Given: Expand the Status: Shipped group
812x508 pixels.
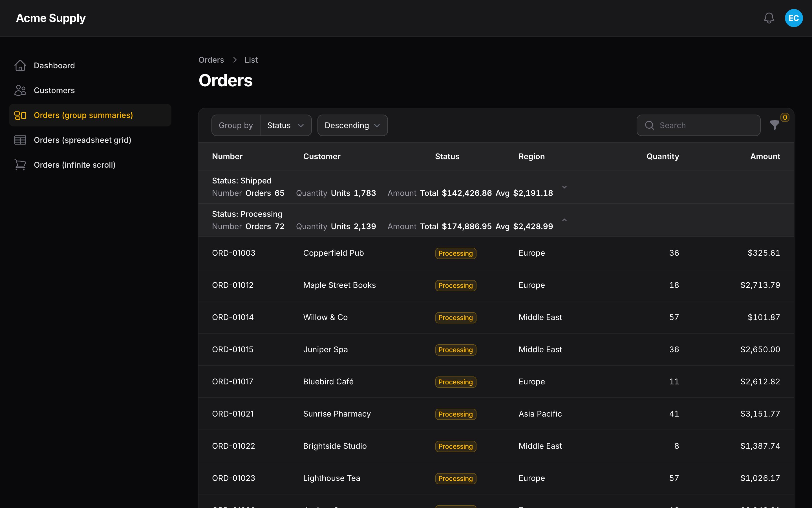Looking at the screenshot, I should [564, 187].
